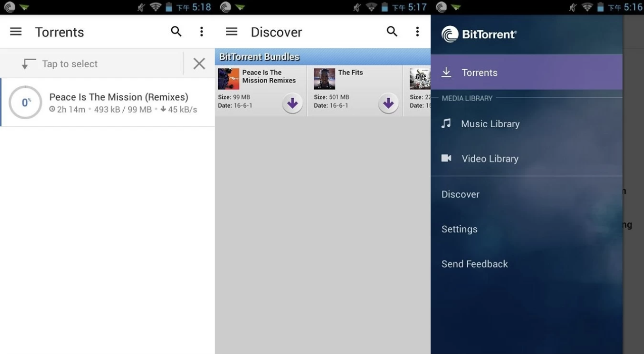Image resolution: width=644 pixels, height=354 pixels.
Task: Tap the 'Peace Is The Mission Remixes' bundle title
Action: pos(269,76)
